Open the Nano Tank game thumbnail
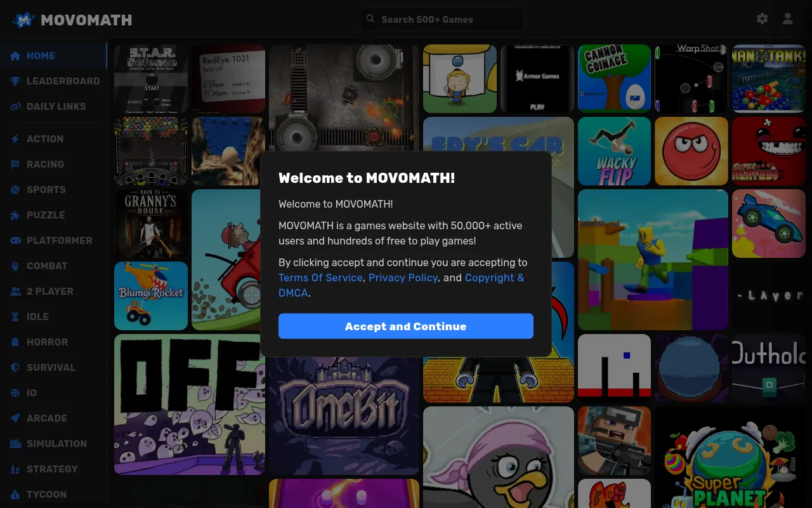Screen dimensions: 812x508 (769, 79)
